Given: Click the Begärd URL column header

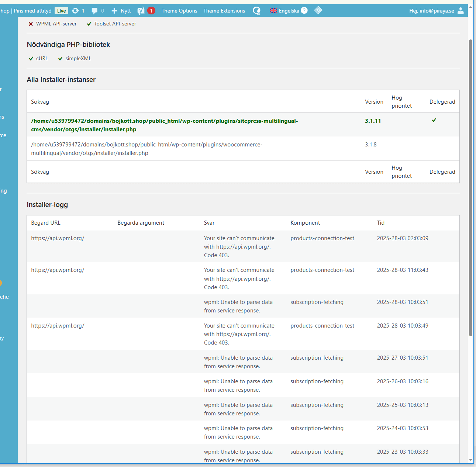Looking at the screenshot, I should [46, 223].
